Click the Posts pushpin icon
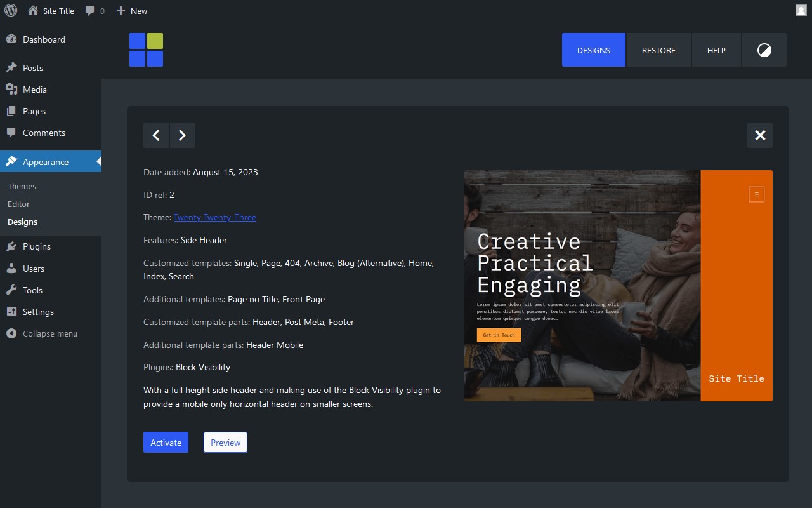This screenshot has width=812, height=508. point(11,68)
